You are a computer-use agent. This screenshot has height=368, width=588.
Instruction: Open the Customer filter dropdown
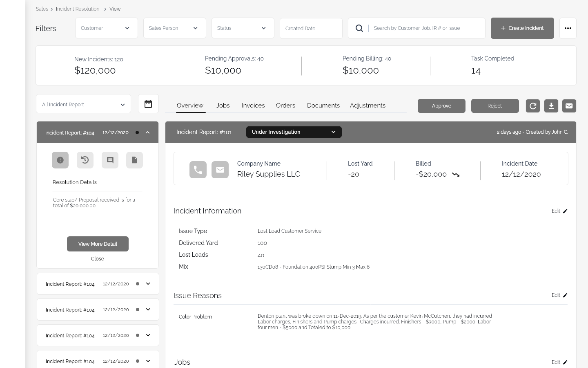[x=107, y=28]
